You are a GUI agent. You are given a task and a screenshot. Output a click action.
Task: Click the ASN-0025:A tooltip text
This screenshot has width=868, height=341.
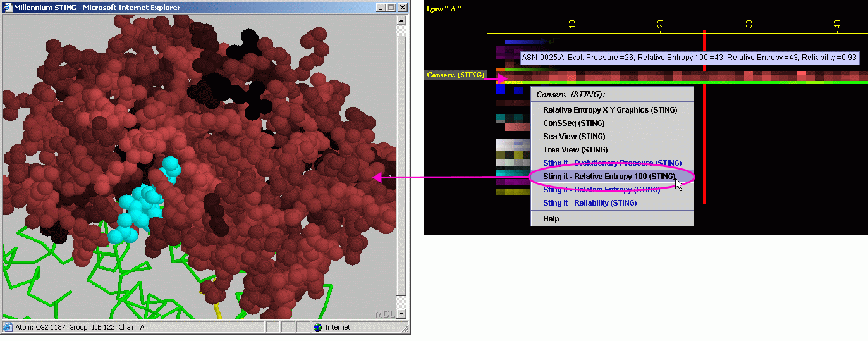point(689,58)
